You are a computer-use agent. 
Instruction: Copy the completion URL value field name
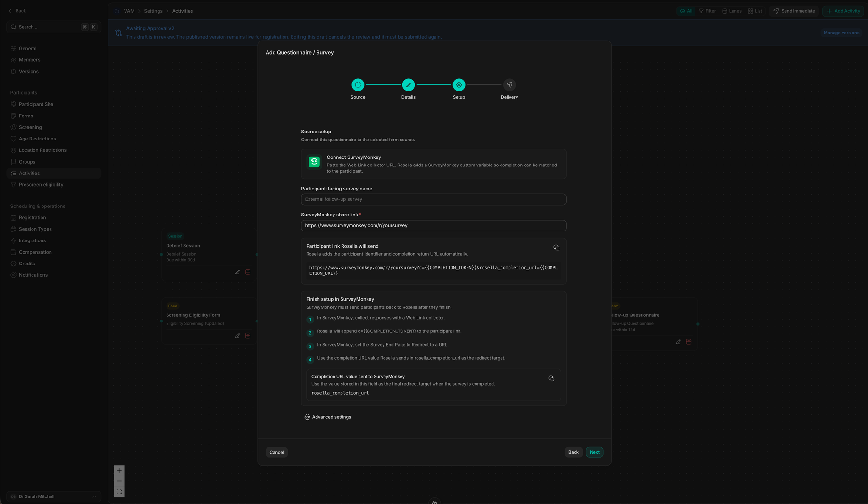551,379
